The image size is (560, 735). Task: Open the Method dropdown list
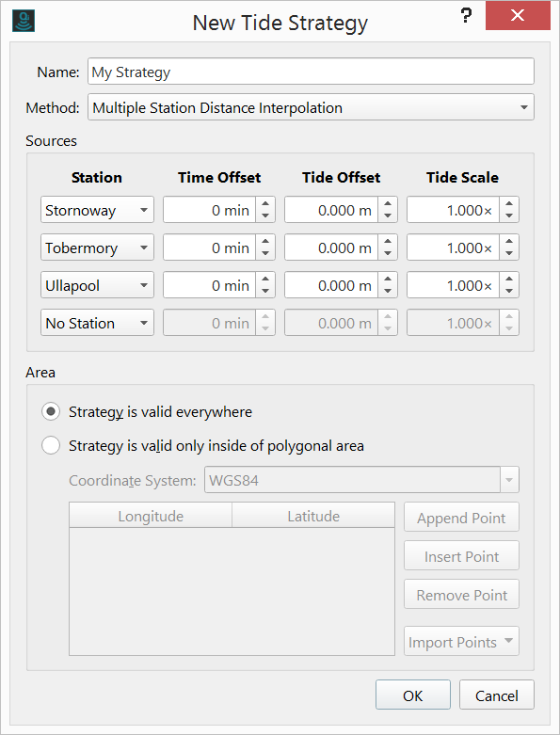(311, 107)
